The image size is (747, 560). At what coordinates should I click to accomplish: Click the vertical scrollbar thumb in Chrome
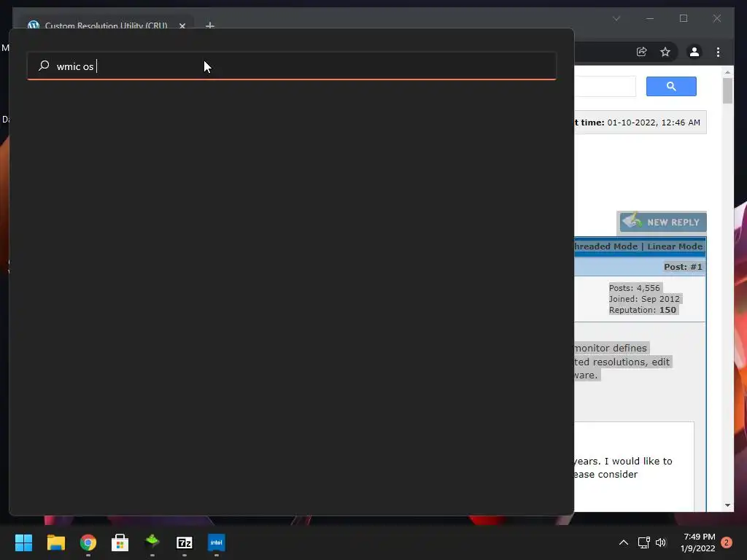click(x=727, y=90)
